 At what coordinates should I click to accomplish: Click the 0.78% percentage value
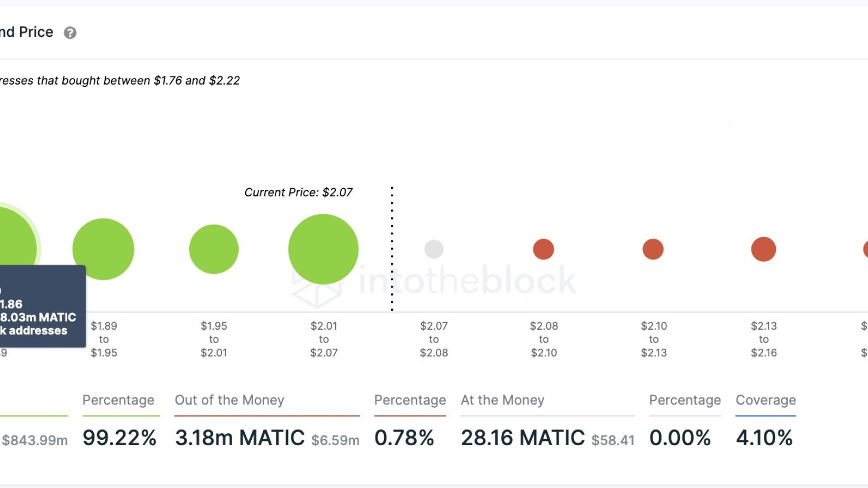[x=404, y=438]
